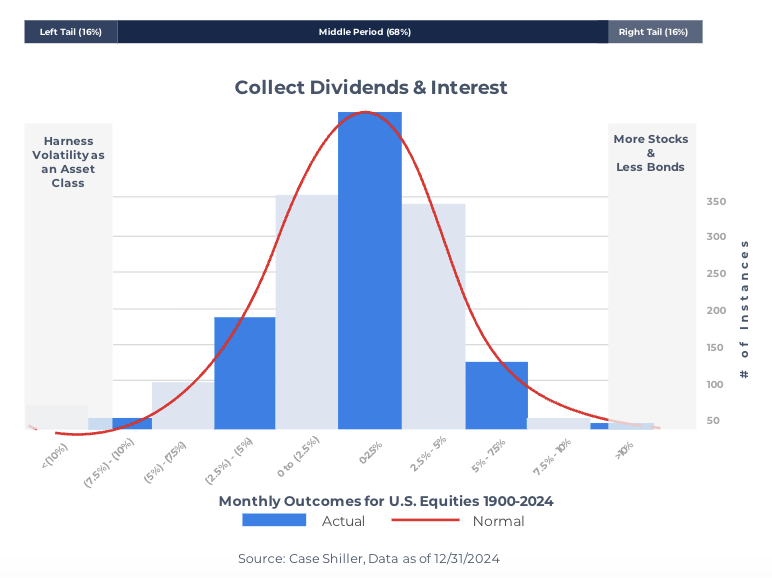The height and width of the screenshot is (578, 772).
Task: Click the Monthly Outcomes for U.S. Equities caption
Action: [386, 501]
